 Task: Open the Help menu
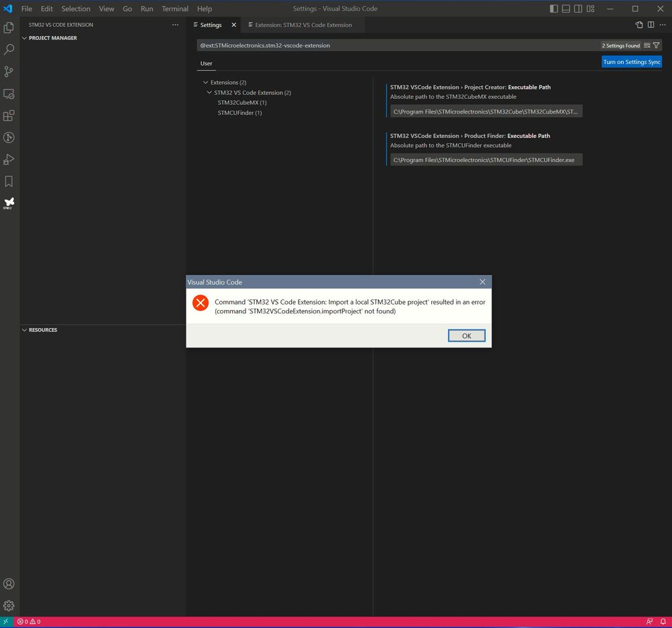tap(204, 9)
